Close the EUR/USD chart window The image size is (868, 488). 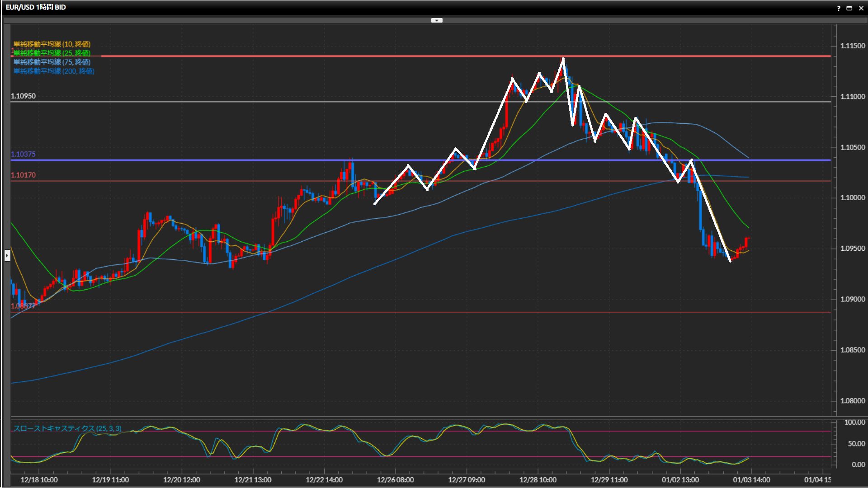860,8
